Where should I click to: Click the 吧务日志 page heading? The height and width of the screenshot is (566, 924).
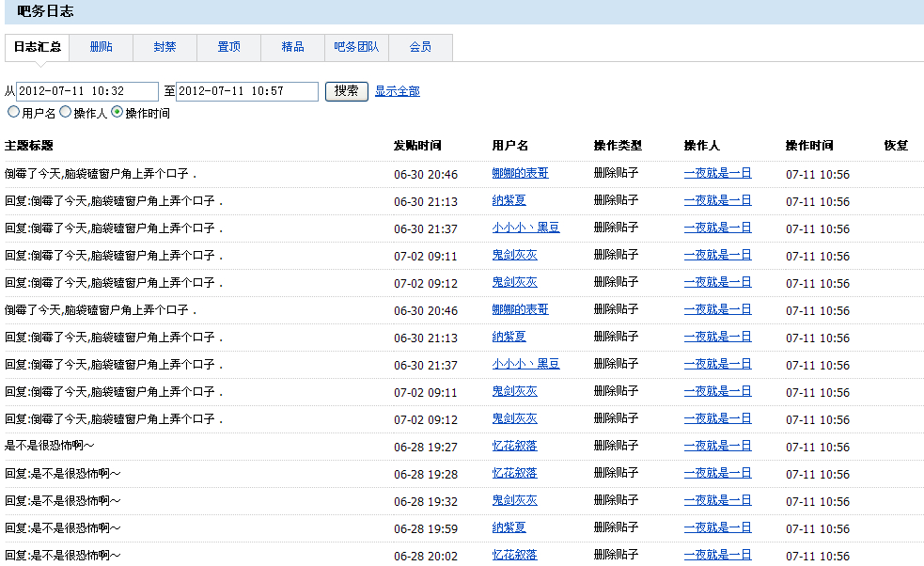(45, 11)
